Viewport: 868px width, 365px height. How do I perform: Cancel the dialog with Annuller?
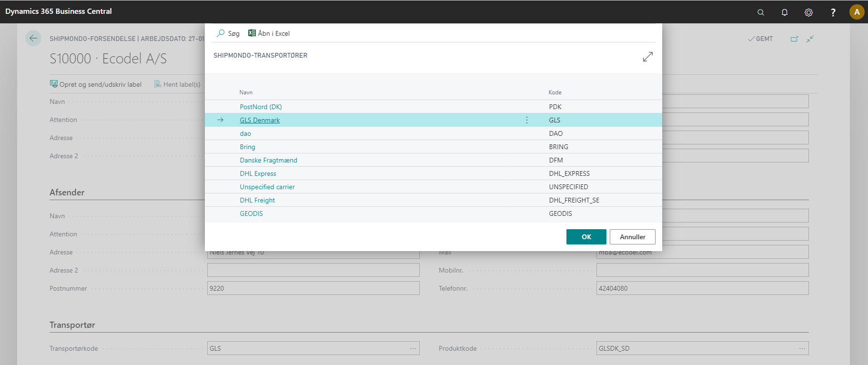coord(633,237)
